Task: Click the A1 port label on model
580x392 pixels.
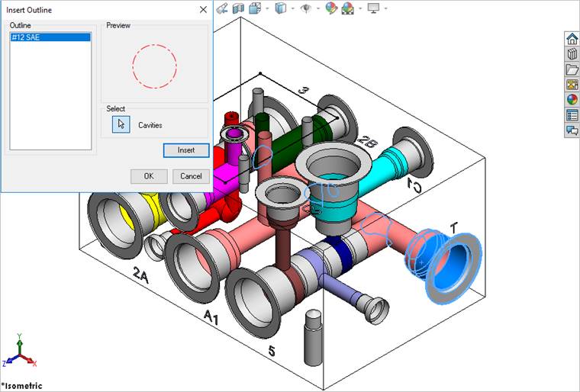Action: (x=211, y=317)
